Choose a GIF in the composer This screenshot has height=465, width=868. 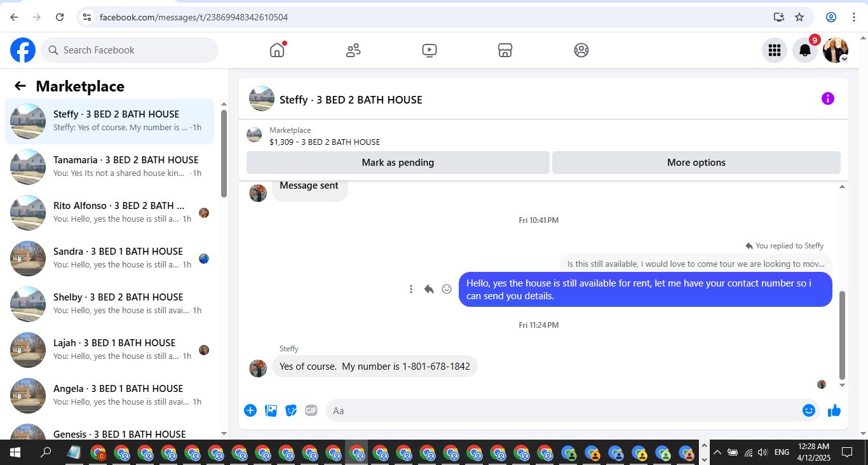click(x=311, y=410)
